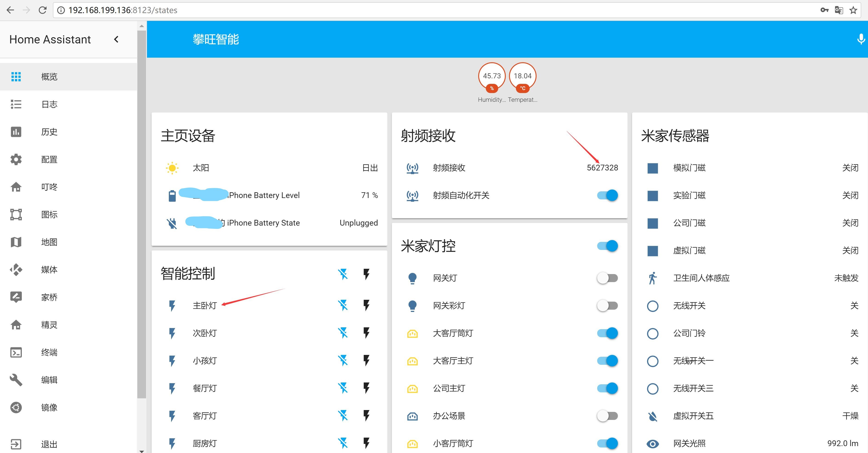Click the 模拟门磁 square sensor icon

[x=653, y=168]
